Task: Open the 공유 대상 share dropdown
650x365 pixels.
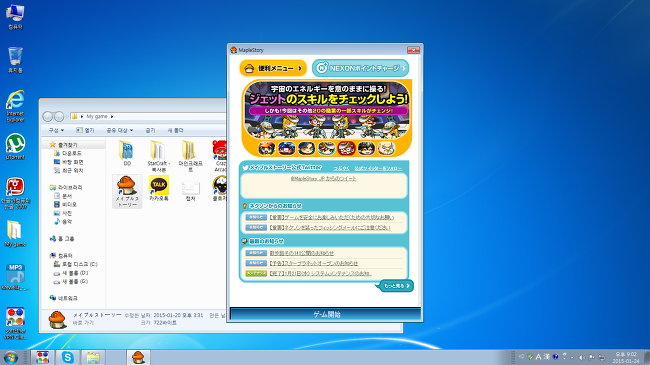Action: click(119, 130)
